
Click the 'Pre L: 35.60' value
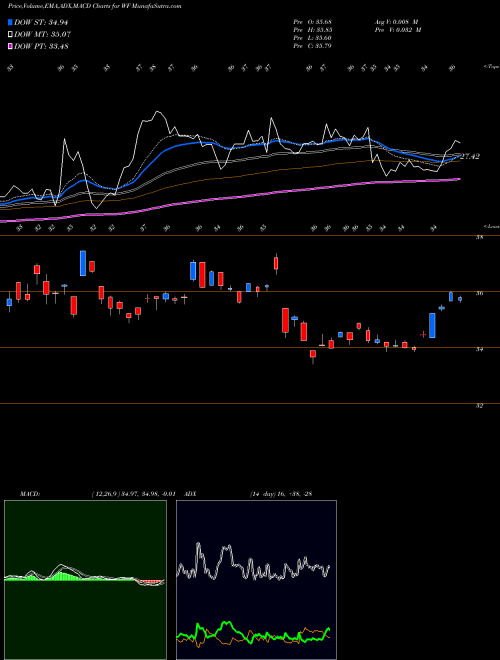tap(312, 37)
